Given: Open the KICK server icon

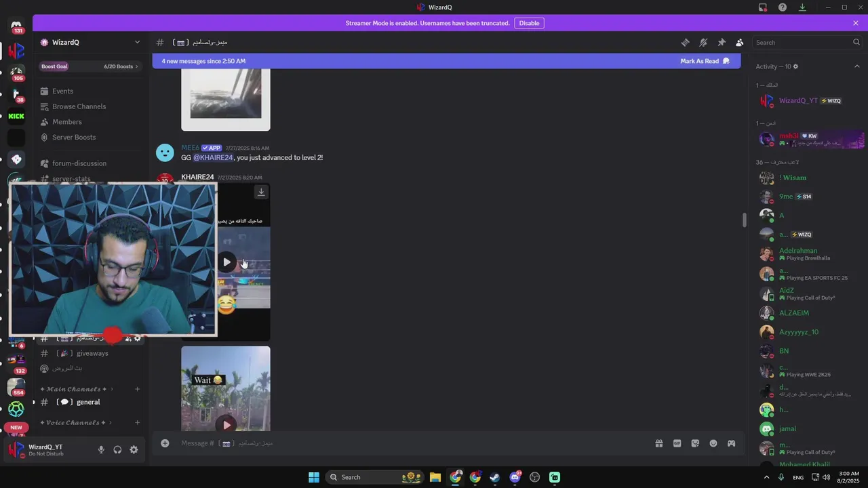Looking at the screenshot, I should pyautogui.click(x=16, y=116).
